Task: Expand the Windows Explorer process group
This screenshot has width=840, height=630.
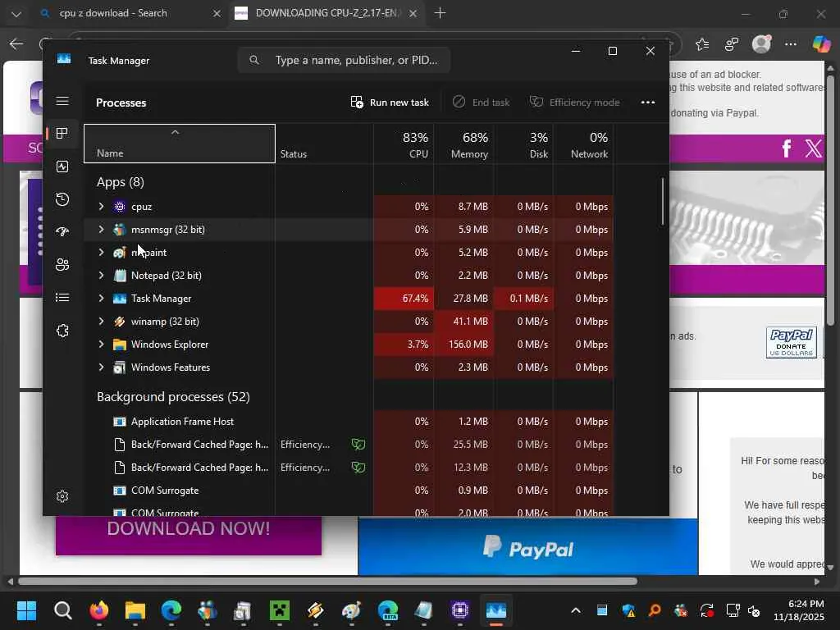Action: point(101,345)
